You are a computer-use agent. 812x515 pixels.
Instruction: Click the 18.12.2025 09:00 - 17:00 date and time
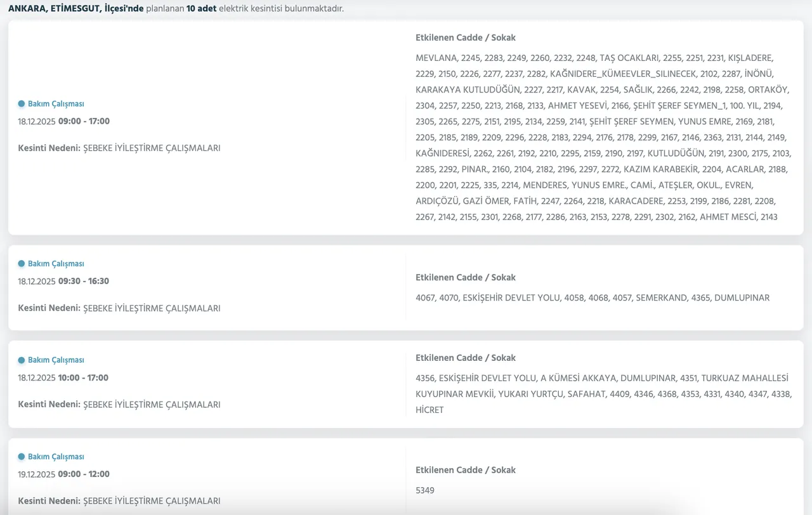(63, 122)
